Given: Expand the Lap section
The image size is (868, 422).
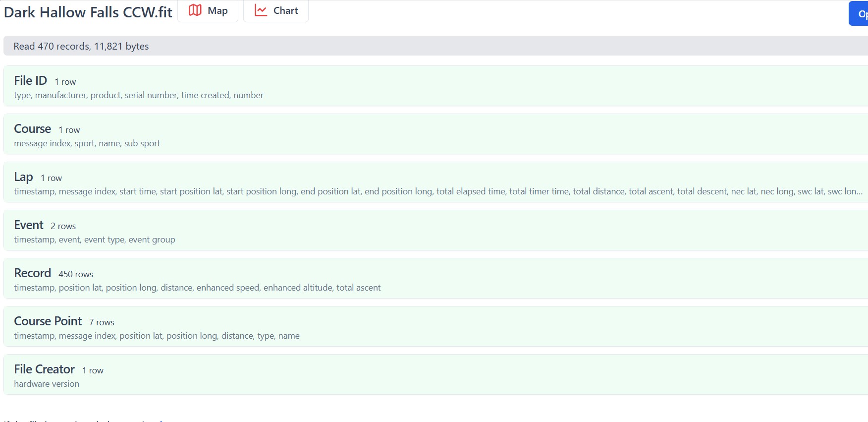Looking at the screenshot, I should (x=23, y=177).
